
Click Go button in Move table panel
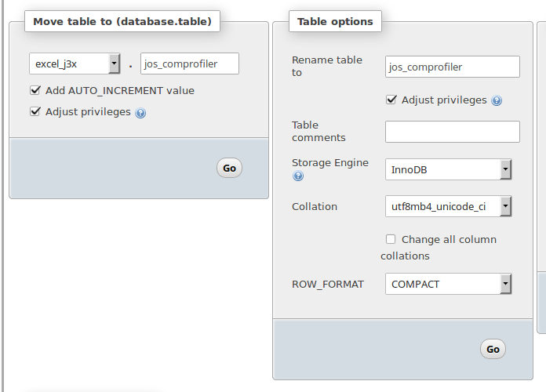230,168
